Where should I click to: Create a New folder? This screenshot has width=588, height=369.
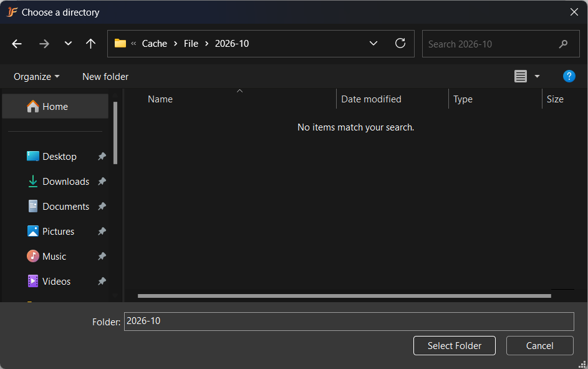coord(105,77)
